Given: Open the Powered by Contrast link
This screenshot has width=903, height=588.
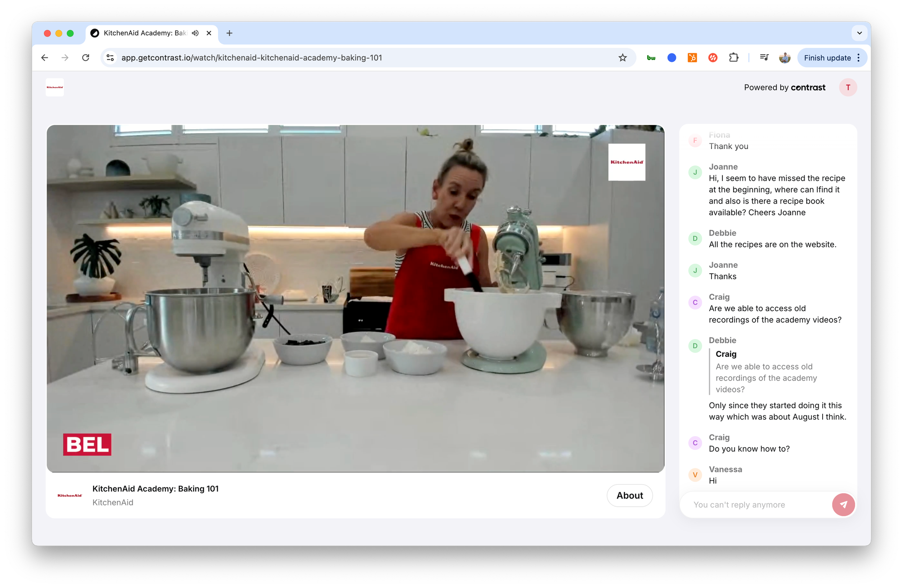Looking at the screenshot, I should pos(785,87).
